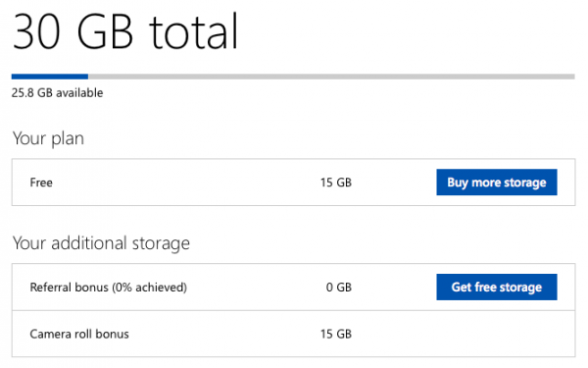Select the 'Your plan' section heading
The image size is (588, 368).
click(x=48, y=138)
